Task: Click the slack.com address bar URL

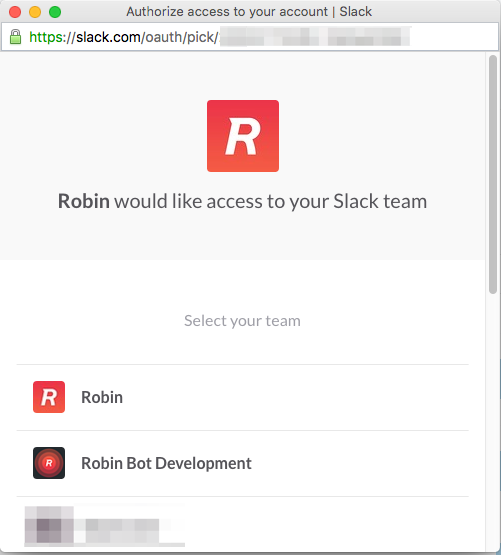Action: [220, 37]
